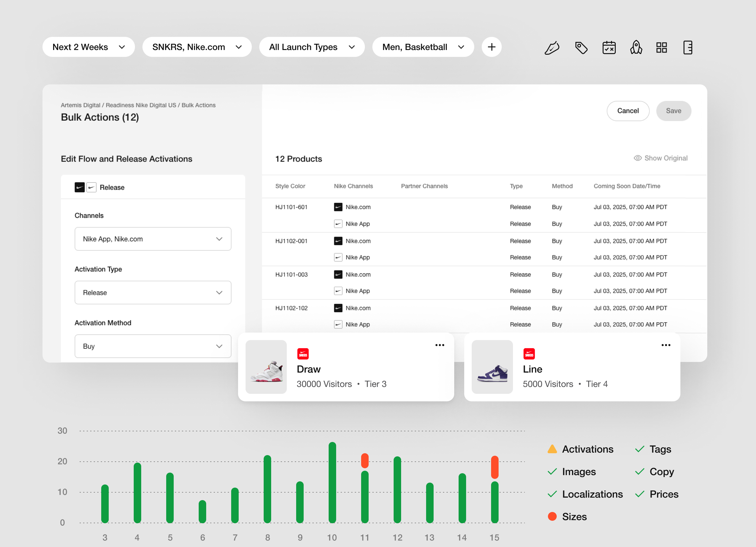Sort by Coming Soon Date/Time column header

click(627, 186)
